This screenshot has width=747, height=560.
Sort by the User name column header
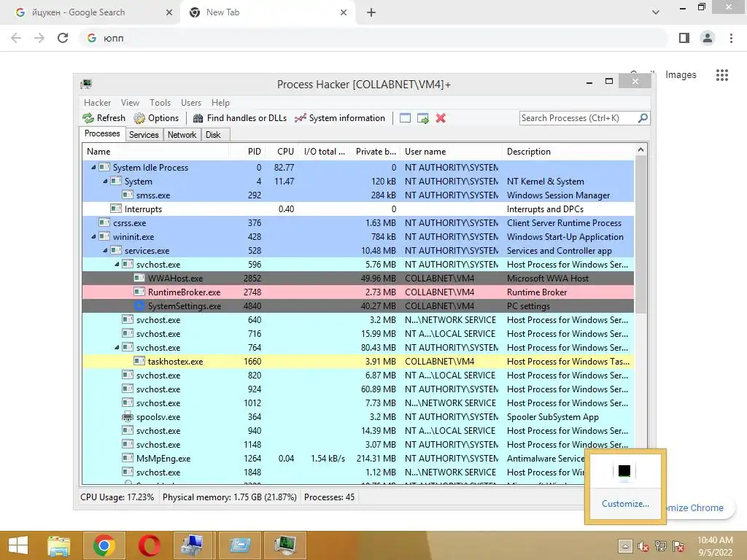[451, 152]
